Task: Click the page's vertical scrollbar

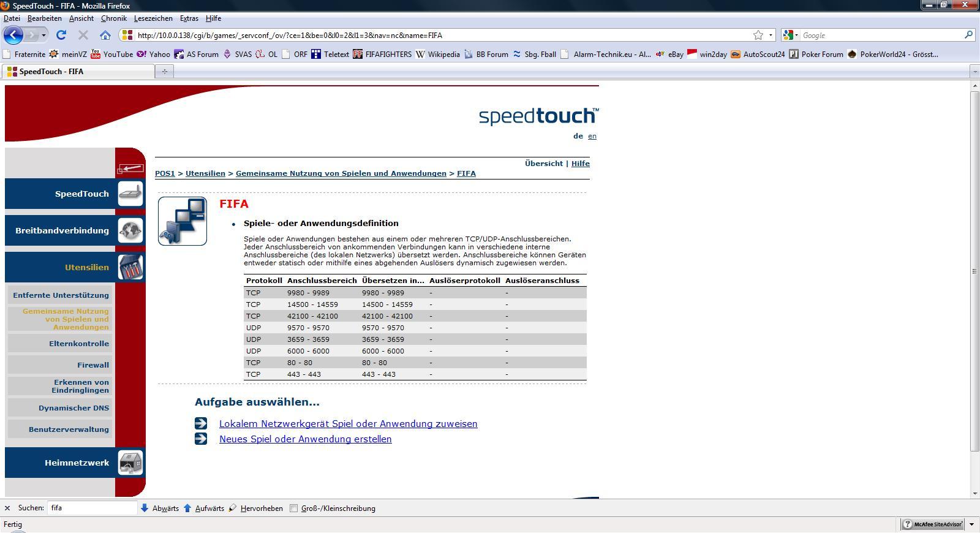Action: click(974, 271)
